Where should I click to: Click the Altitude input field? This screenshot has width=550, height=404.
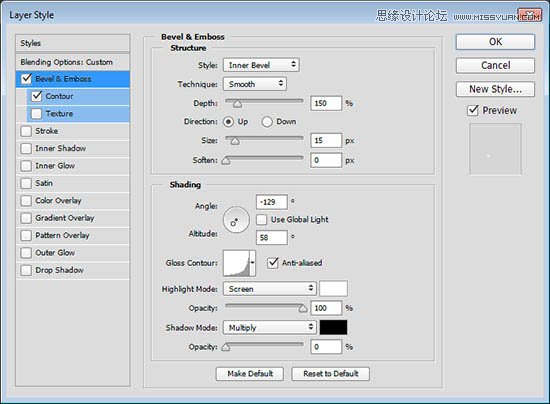tap(272, 237)
